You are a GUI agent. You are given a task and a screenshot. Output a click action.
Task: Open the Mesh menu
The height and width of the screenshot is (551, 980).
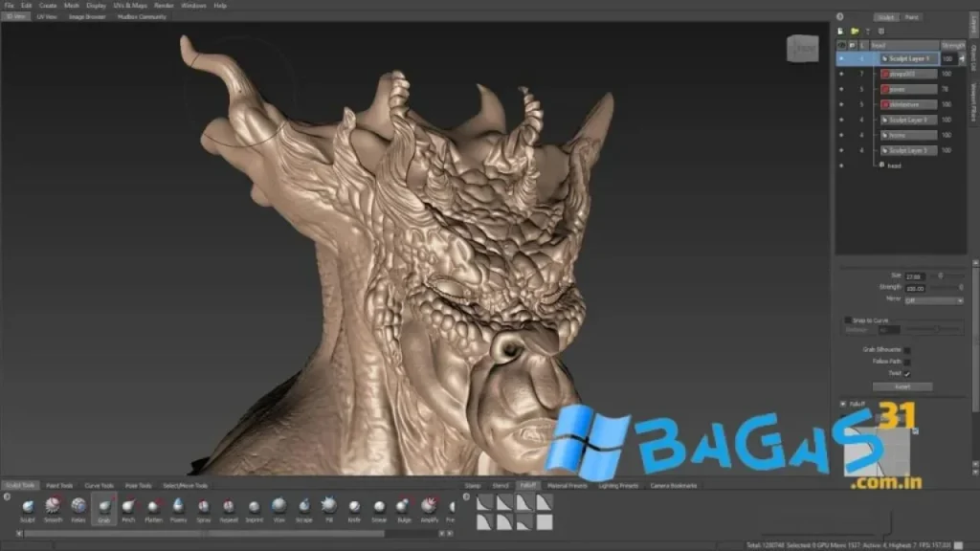pyautogui.click(x=71, y=6)
